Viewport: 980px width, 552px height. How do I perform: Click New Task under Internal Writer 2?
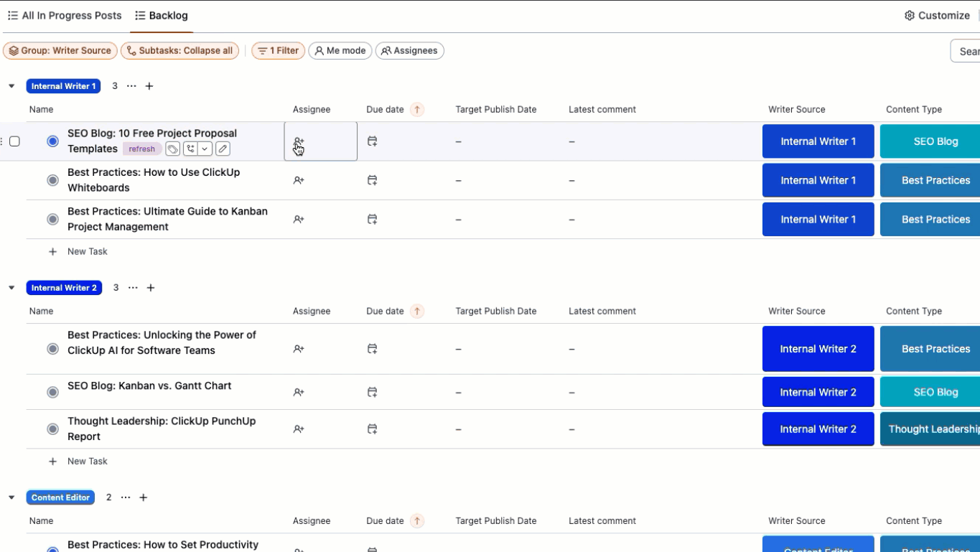tap(87, 462)
